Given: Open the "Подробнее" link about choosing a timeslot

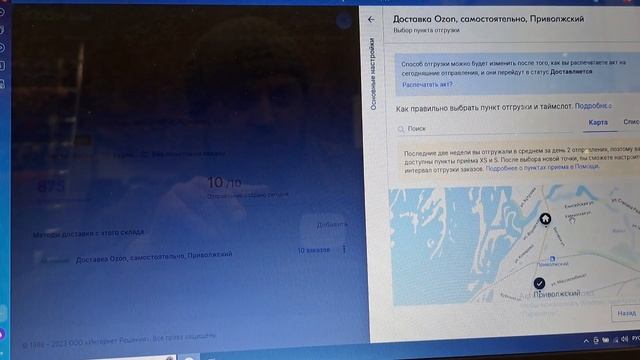Looking at the screenshot, I should pos(593,106).
